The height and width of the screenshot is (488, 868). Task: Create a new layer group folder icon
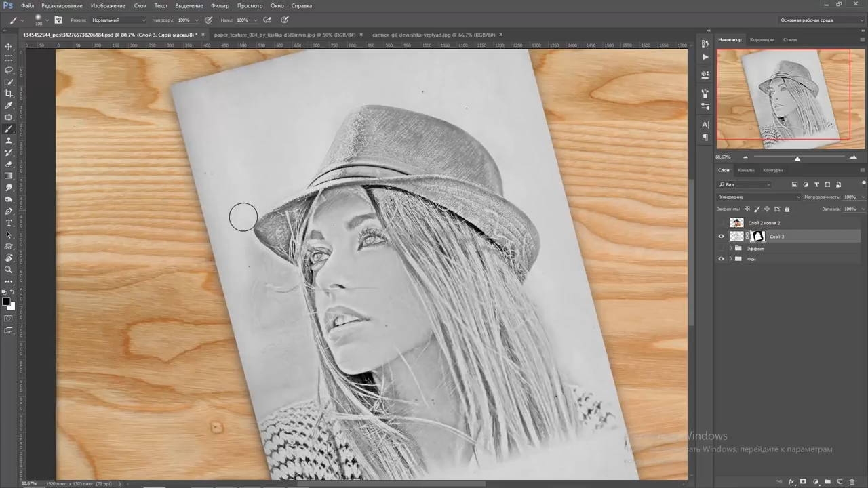[828, 482]
